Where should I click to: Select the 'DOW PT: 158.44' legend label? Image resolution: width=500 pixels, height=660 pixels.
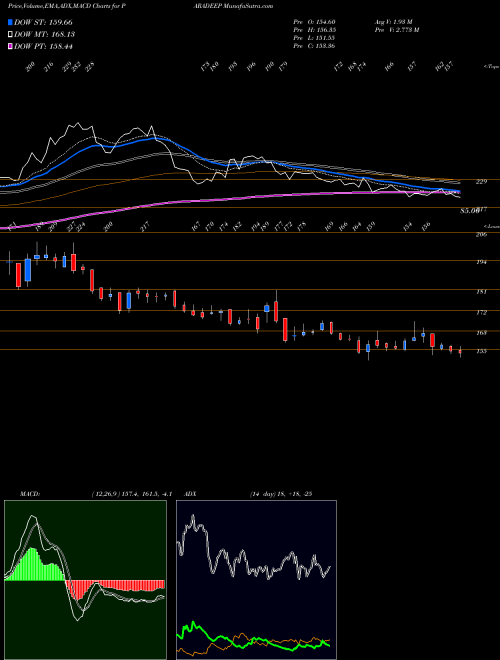pos(43,46)
